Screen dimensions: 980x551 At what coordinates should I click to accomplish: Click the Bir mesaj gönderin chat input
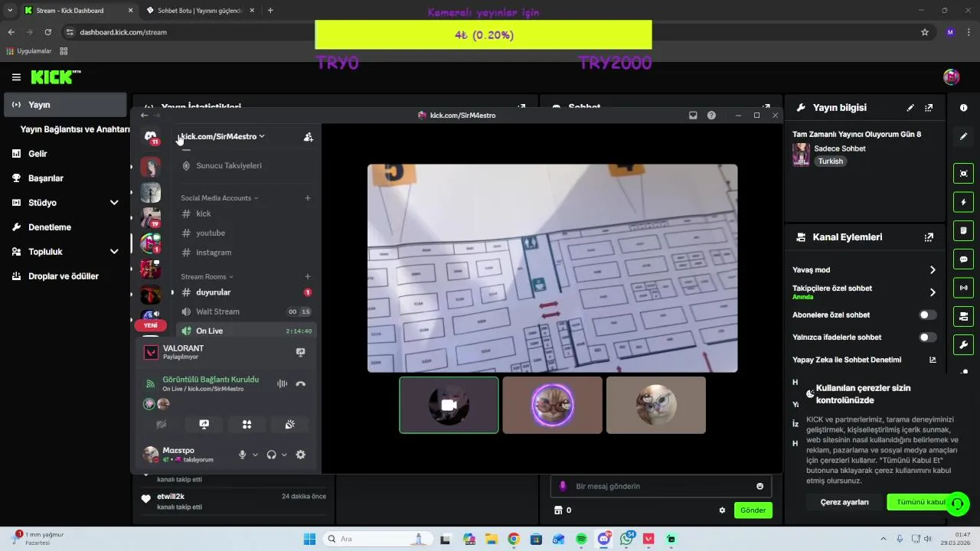(x=660, y=486)
